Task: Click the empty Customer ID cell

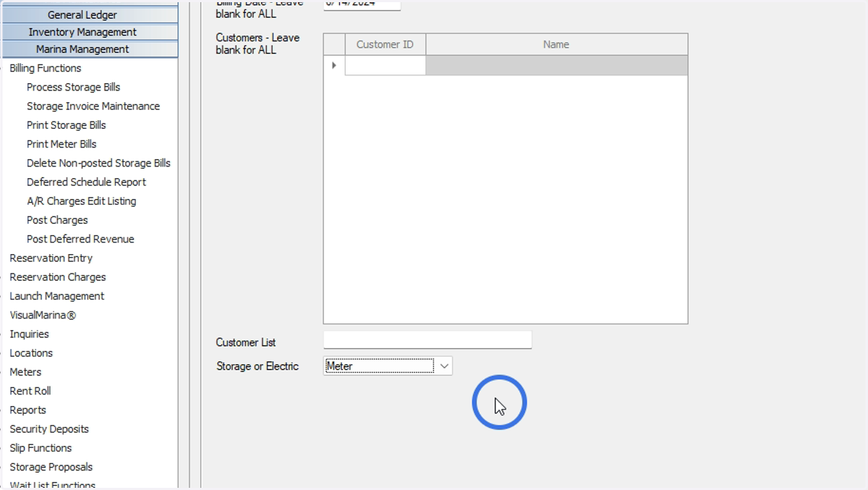Action: [x=386, y=65]
